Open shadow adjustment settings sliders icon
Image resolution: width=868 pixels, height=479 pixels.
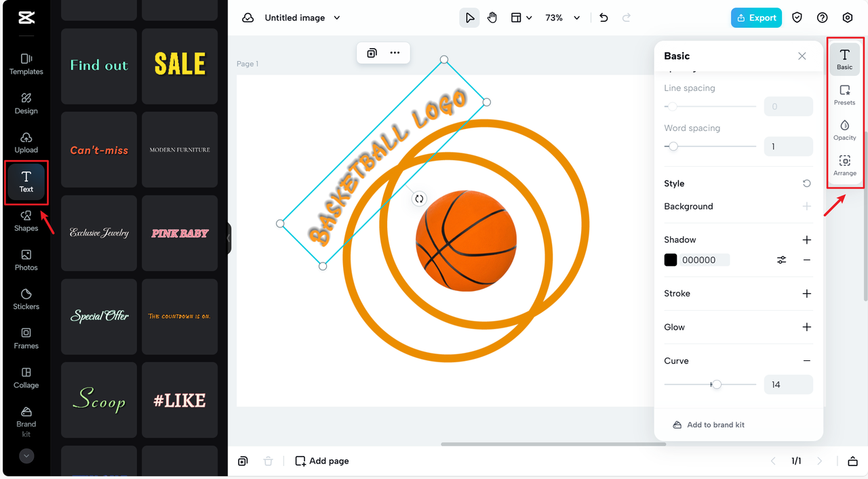pos(781,260)
